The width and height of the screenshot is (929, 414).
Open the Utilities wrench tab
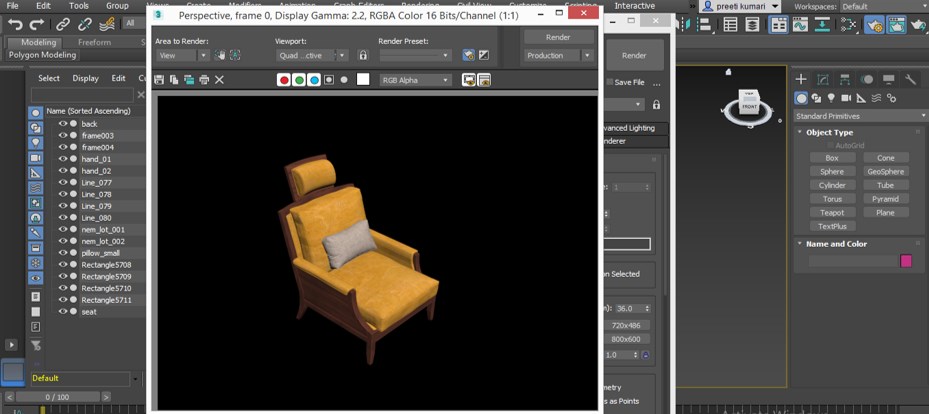(911, 79)
